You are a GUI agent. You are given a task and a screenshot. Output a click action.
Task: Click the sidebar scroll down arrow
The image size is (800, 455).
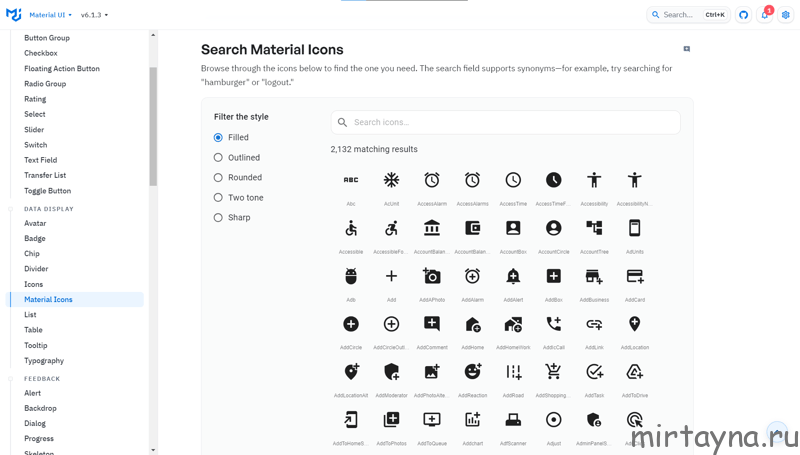tap(153, 450)
